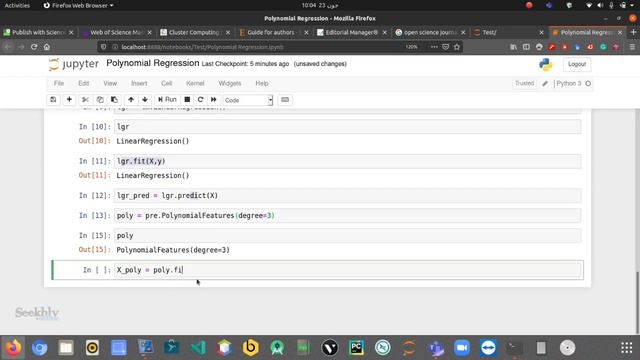The height and width of the screenshot is (360, 640).
Task: Click the In [10] cell containing lgr
Action: [x=347, y=127]
